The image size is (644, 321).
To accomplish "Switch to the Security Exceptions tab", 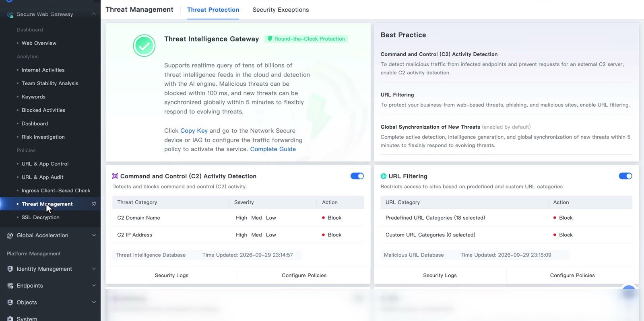I will tap(281, 10).
